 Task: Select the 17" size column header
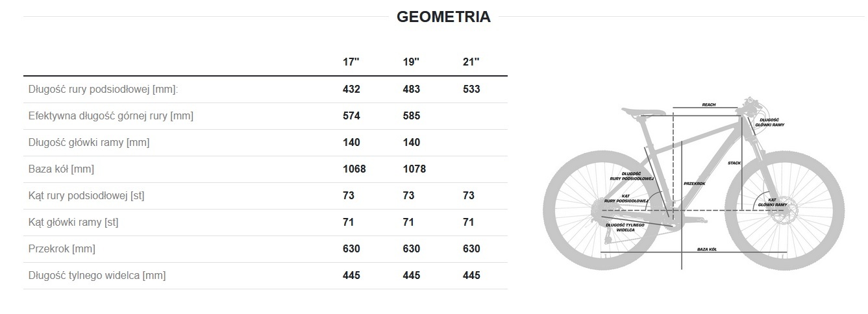[x=351, y=62]
